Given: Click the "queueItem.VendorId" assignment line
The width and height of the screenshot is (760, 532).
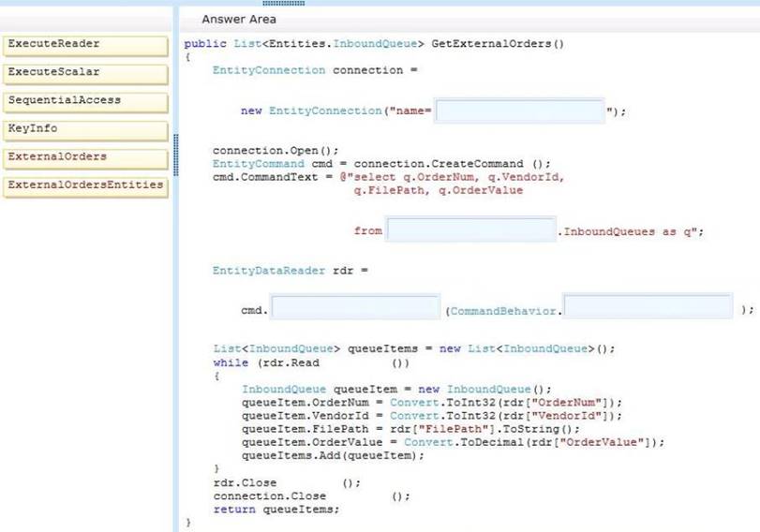Looking at the screenshot, I should pos(432,416).
